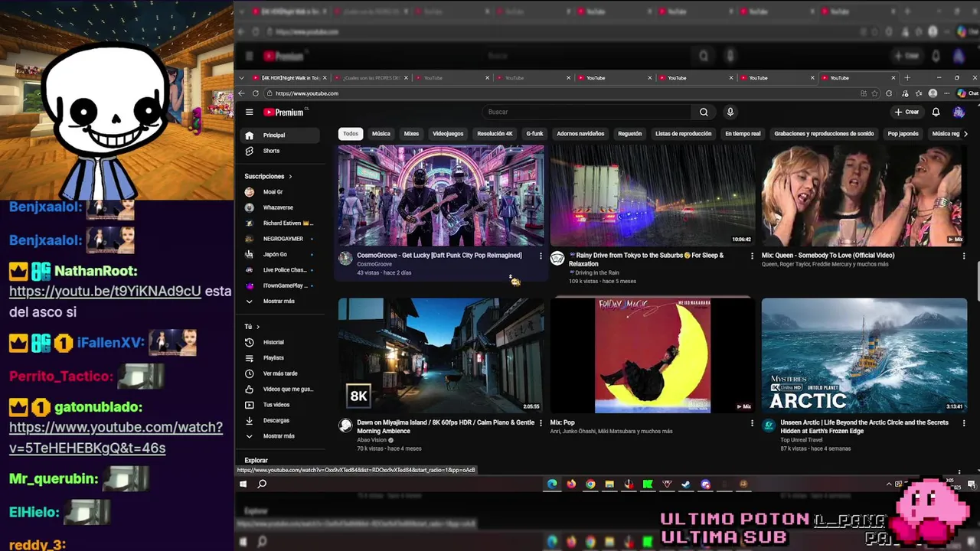
Task: Open NEGROGAYMER channel subscription
Action: coord(279,239)
